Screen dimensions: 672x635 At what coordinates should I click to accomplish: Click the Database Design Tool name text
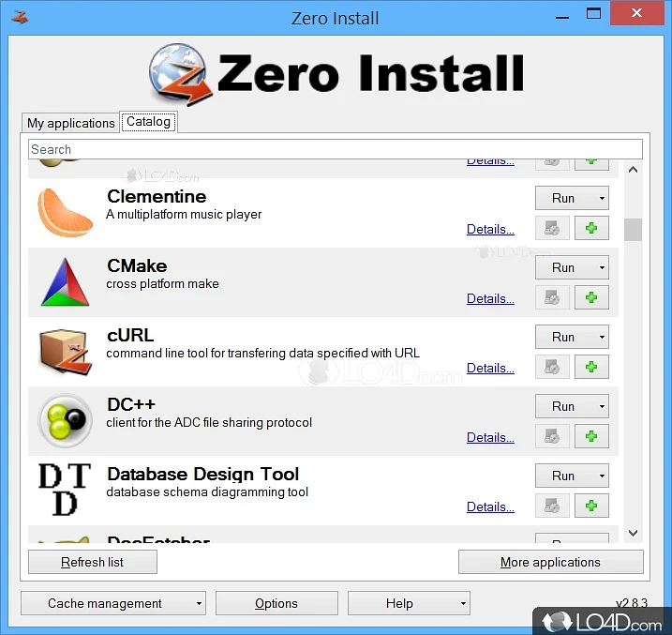[x=202, y=475]
